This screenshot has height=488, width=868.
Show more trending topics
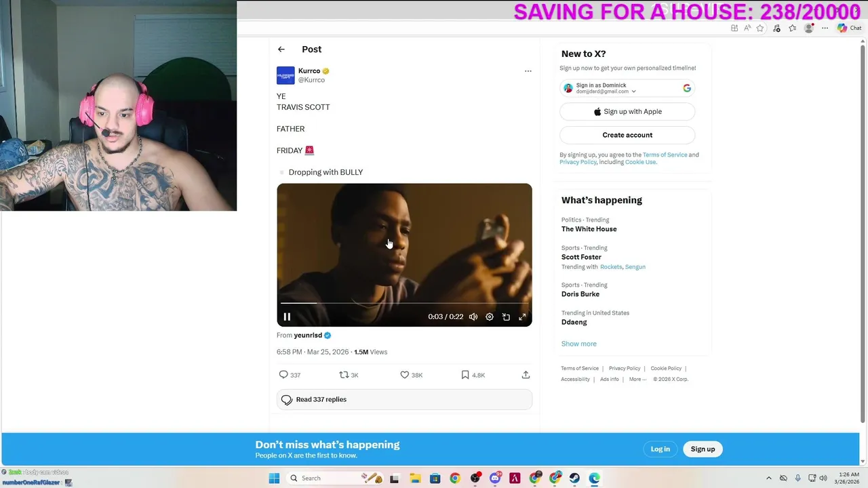[579, 344]
